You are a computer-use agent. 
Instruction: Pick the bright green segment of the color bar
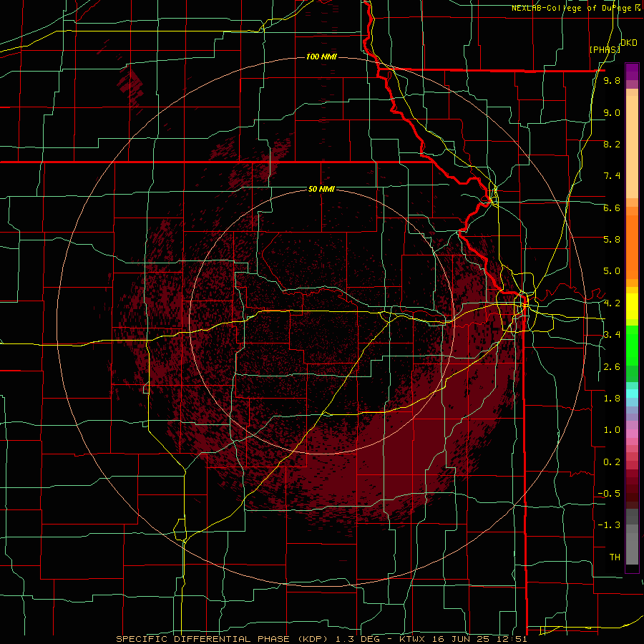pyautogui.click(x=632, y=346)
